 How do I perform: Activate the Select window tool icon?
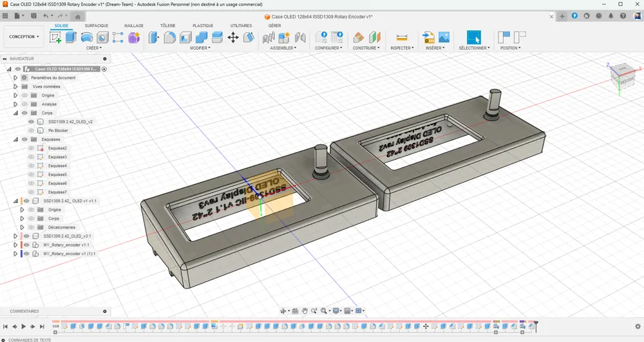pos(473,37)
